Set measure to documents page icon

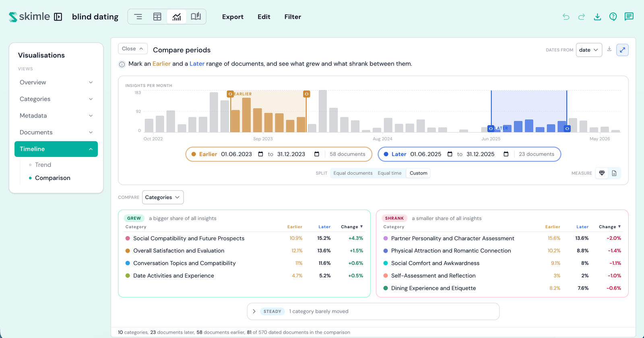pyautogui.click(x=614, y=173)
